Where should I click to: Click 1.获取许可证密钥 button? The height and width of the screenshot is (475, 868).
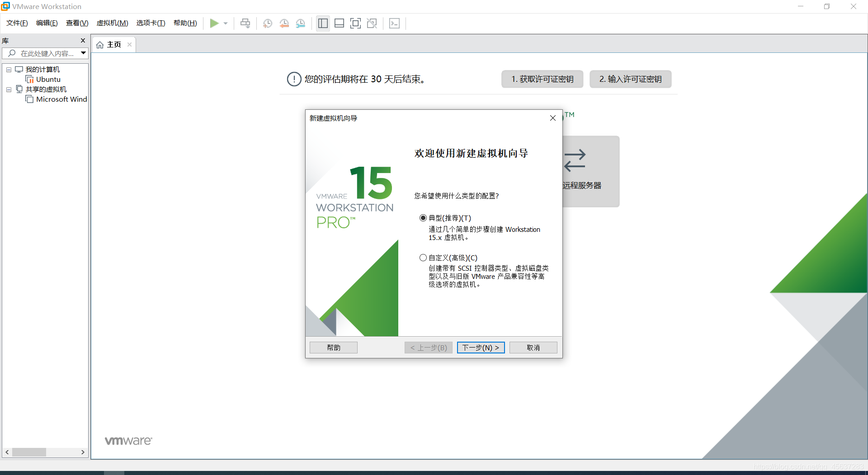pyautogui.click(x=542, y=79)
